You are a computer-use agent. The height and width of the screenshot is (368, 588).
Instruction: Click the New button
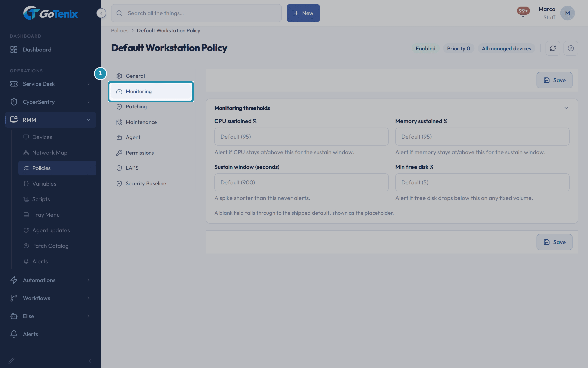coord(303,13)
